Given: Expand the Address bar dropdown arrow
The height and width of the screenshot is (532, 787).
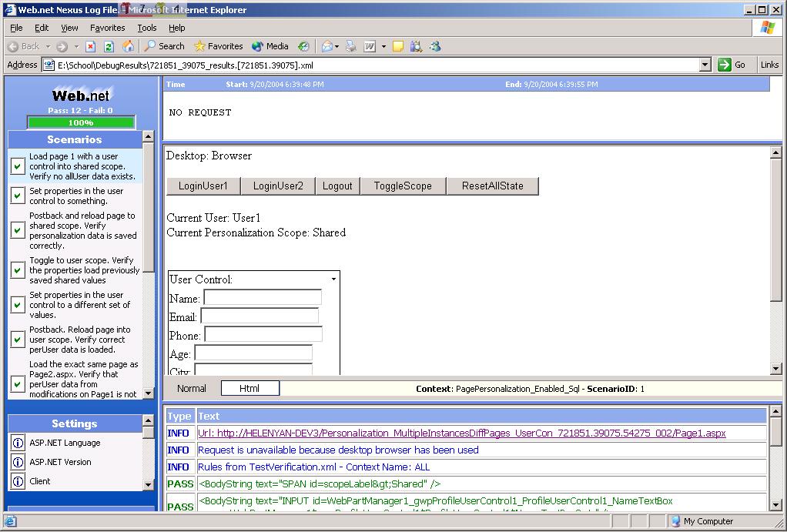Looking at the screenshot, I should click(705, 65).
